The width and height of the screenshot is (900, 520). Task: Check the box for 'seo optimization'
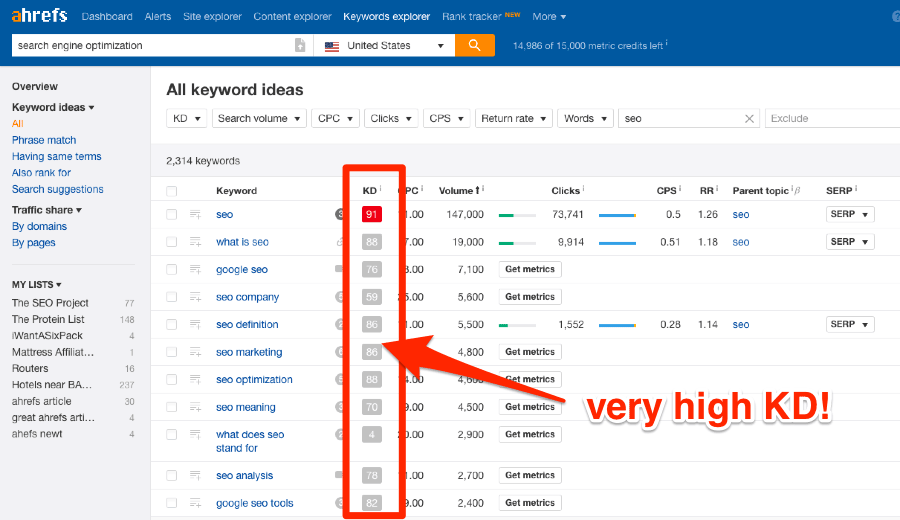click(172, 380)
